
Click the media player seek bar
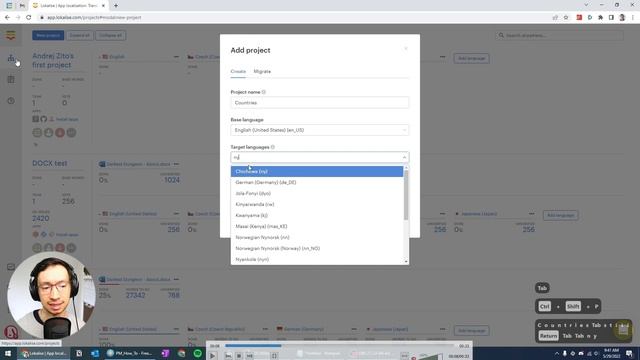[339, 346]
